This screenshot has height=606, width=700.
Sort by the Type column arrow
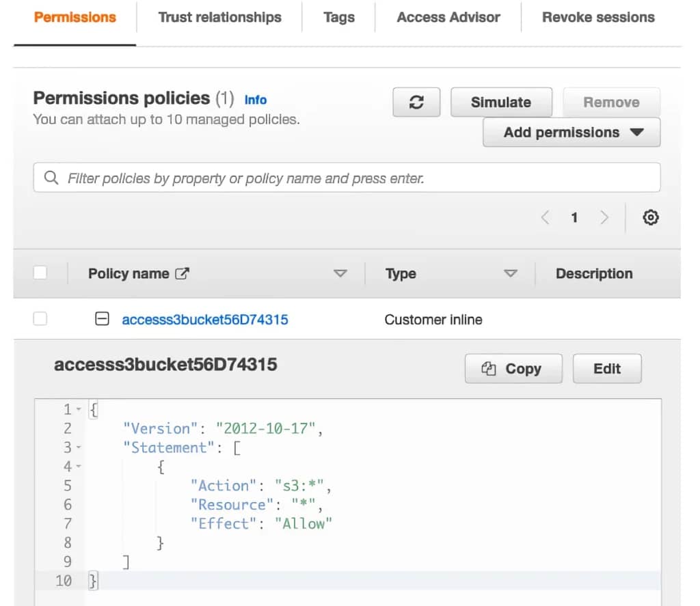coord(510,273)
